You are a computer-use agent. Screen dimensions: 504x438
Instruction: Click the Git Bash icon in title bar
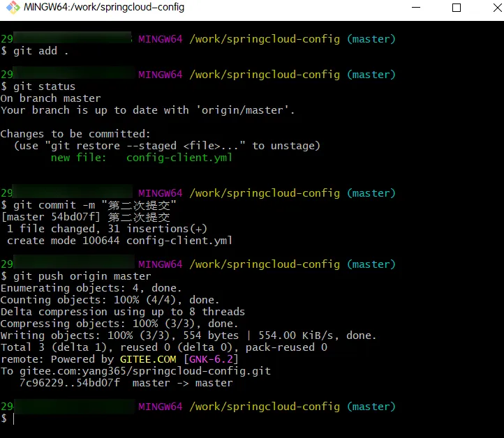pyautogui.click(x=12, y=8)
